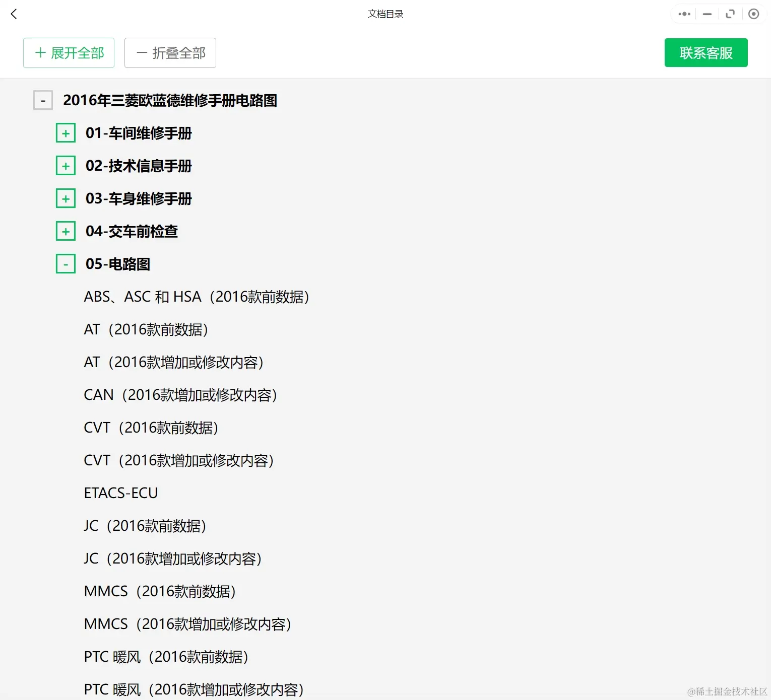Collapse the 2016年三菱欧蓝德维修手册电路图 root node
This screenshot has width=771, height=700.
coord(43,100)
